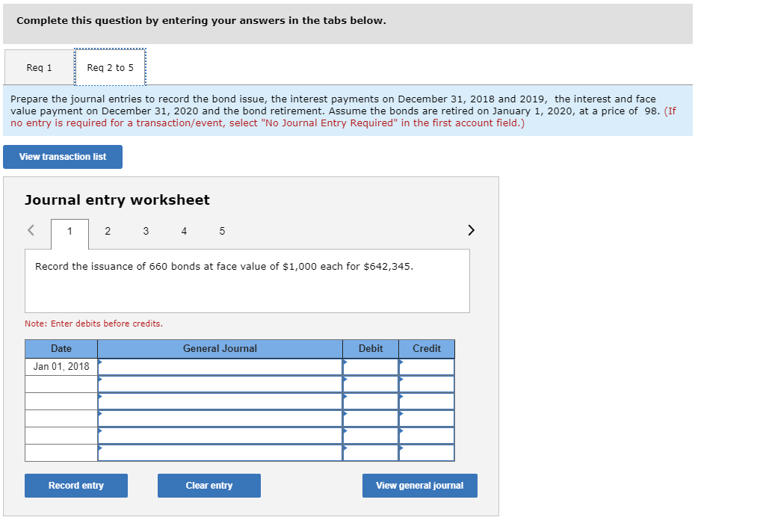
Task: Click the General Journal column header
Action: (x=220, y=349)
